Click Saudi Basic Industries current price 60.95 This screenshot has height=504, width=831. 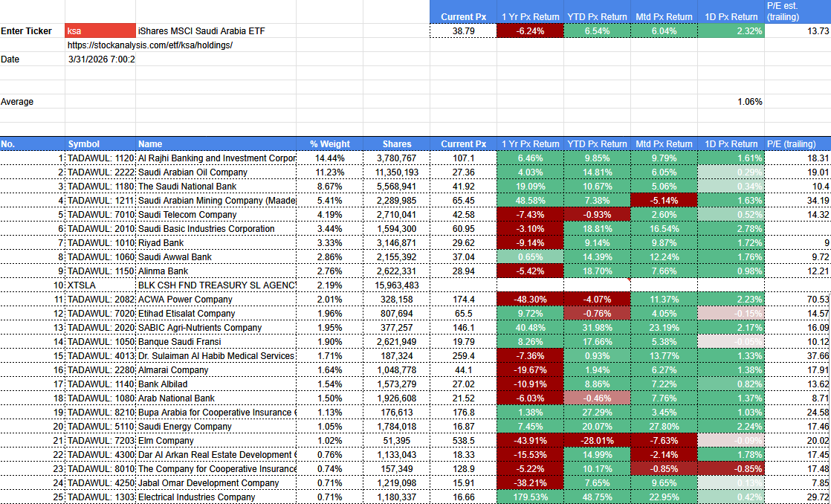[463, 229]
